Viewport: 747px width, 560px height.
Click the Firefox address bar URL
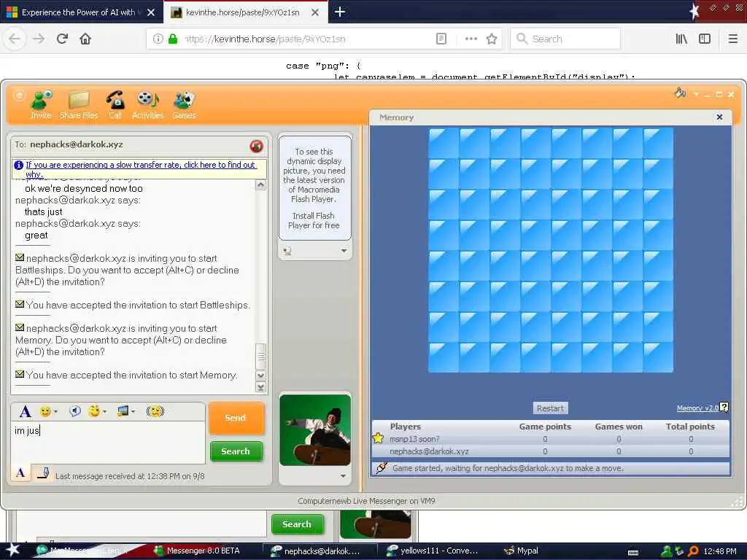[x=266, y=39]
